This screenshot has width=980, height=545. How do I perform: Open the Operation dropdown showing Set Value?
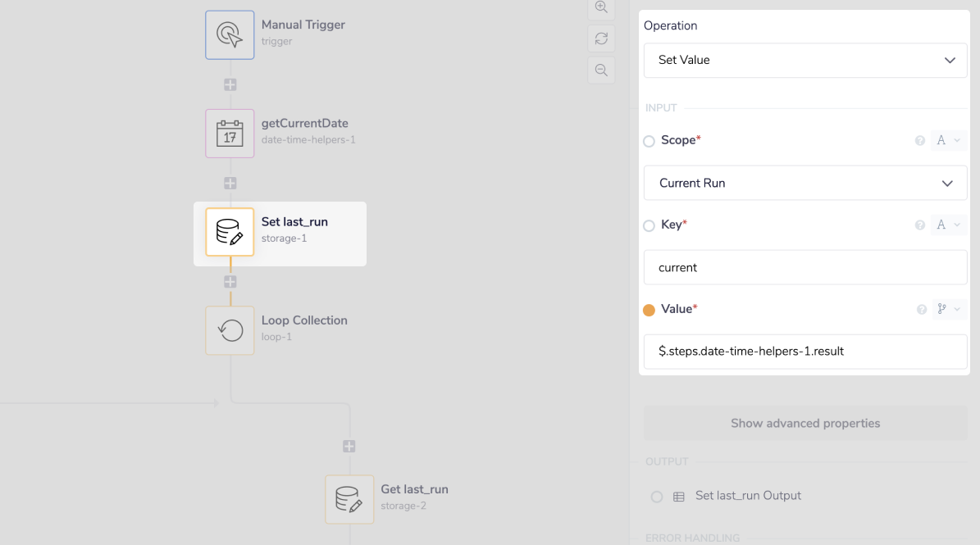tap(805, 61)
